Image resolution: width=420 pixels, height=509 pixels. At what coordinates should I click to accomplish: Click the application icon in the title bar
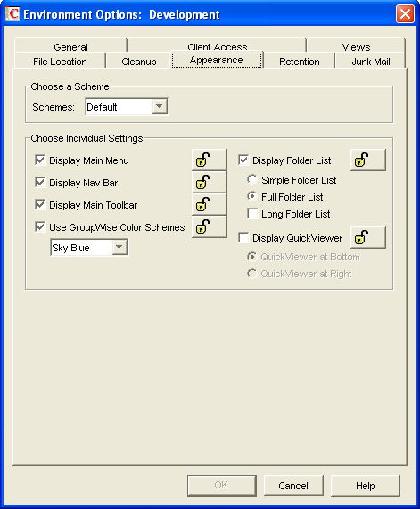pyautogui.click(x=12, y=14)
